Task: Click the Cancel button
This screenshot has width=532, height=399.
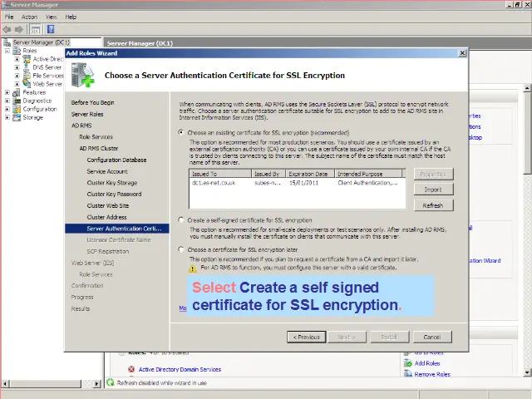Action: click(x=432, y=337)
